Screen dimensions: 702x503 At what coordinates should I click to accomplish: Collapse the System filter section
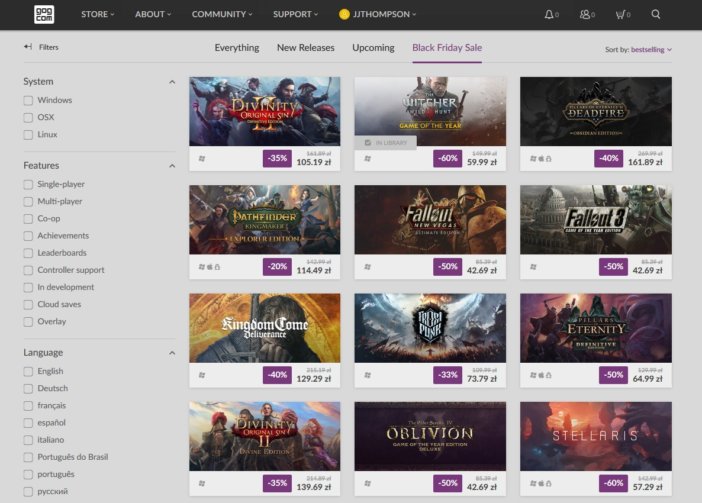pyautogui.click(x=172, y=82)
